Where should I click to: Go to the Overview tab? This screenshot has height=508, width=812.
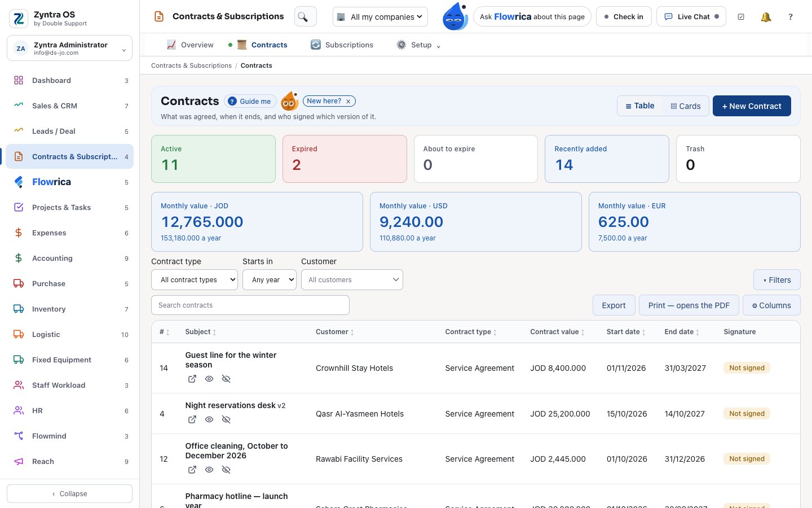coord(190,45)
